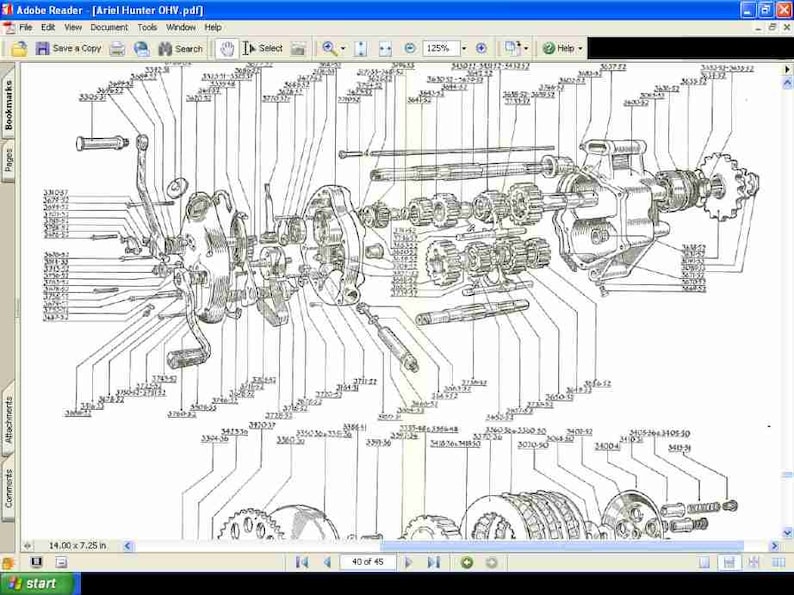
Task: Open the Comments side tab
Action: [x=8, y=487]
